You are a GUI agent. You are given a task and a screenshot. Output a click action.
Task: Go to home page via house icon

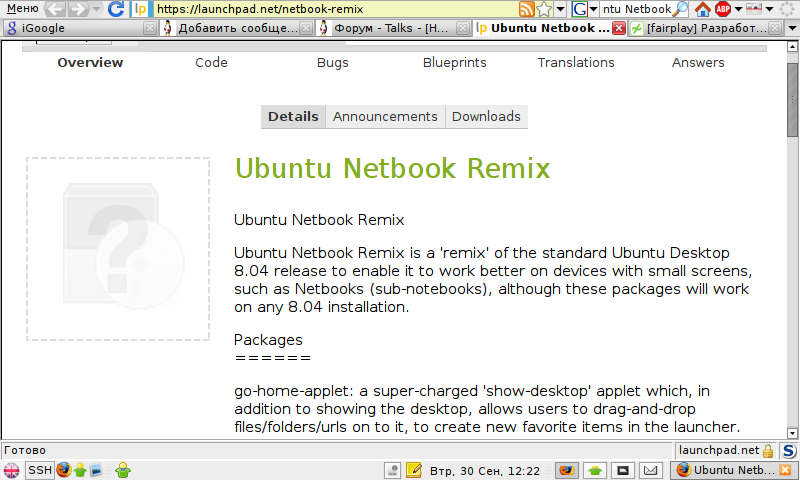coord(703,9)
